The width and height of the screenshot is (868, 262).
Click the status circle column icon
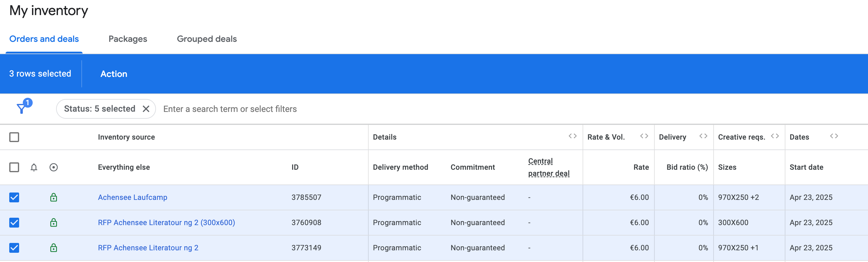[x=54, y=167]
